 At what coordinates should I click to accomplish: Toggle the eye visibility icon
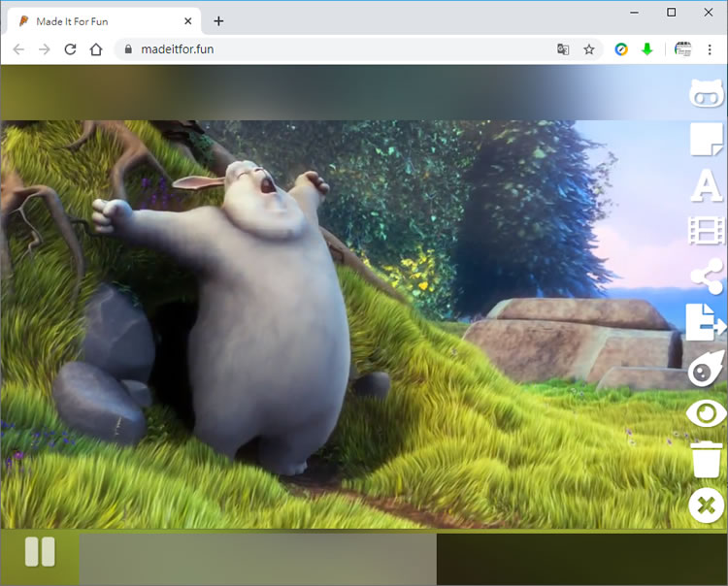point(706,413)
